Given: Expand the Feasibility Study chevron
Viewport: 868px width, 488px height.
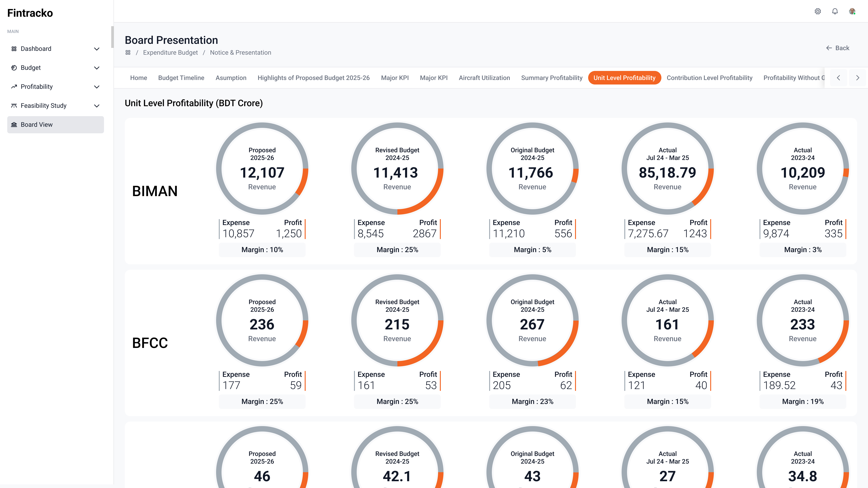Looking at the screenshot, I should click(97, 106).
